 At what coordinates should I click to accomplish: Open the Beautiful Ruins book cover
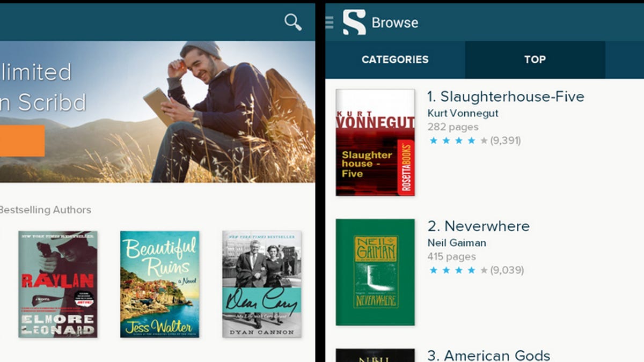coord(160,284)
